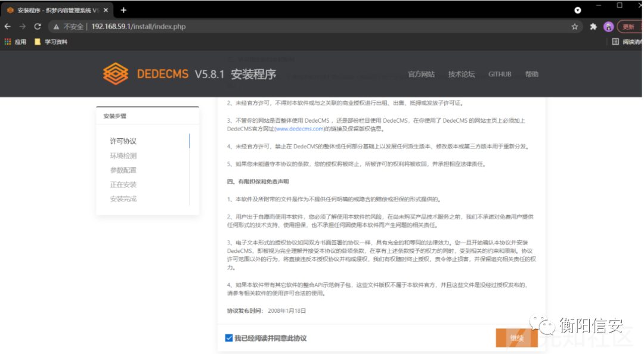Image resolution: width=644 pixels, height=354 pixels.
Task: Reload the install page
Action: (38, 27)
